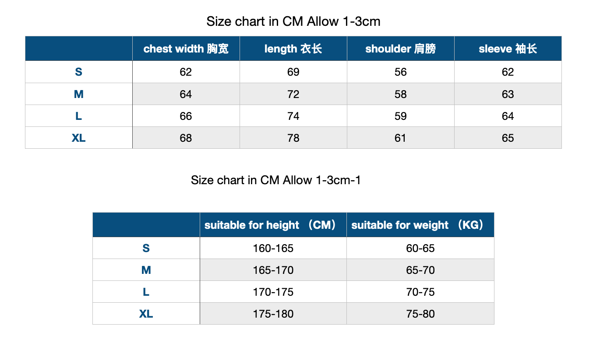The image size is (593, 364).
Task: Select the "chest width" column header
Action: [186, 49]
